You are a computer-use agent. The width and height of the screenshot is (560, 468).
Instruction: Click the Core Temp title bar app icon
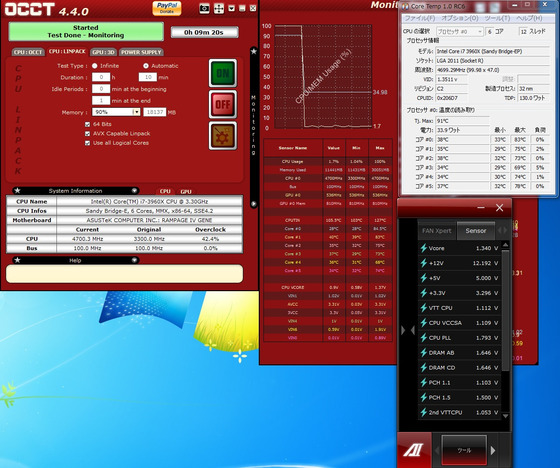tap(405, 6)
